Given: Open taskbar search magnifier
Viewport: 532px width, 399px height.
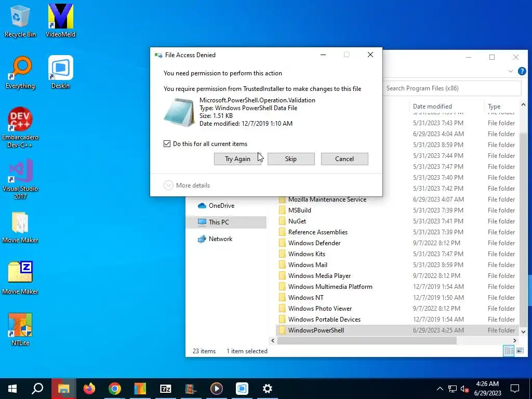Looking at the screenshot, I should (37, 389).
